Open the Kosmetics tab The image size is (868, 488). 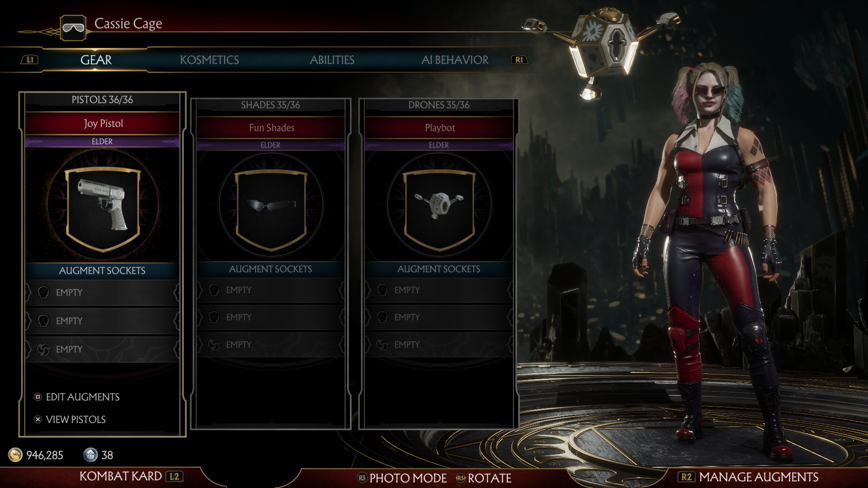pos(209,60)
